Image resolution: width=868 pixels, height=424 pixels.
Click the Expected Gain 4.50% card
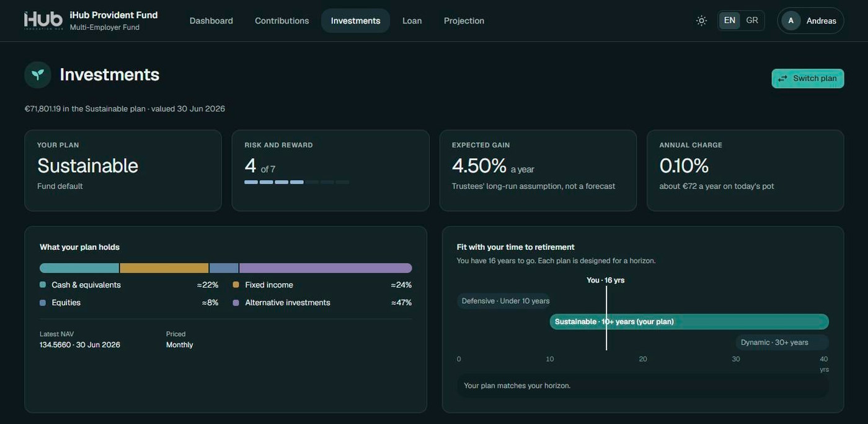pyautogui.click(x=538, y=170)
